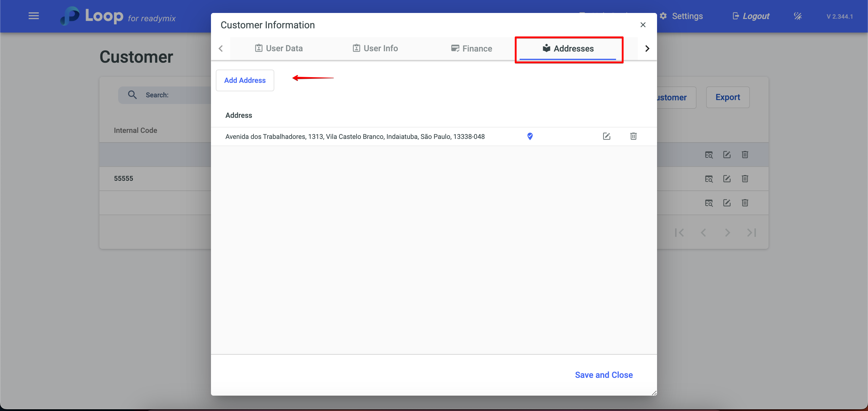Go to the last page of the table

click(751, 232)
